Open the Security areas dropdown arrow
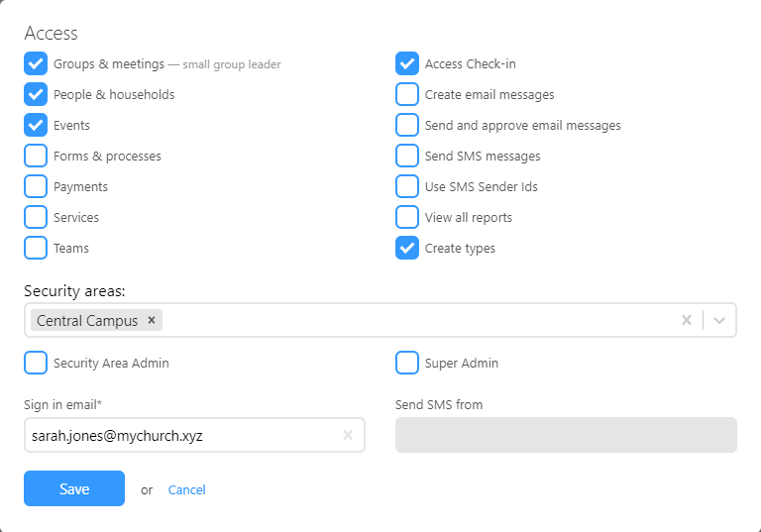 (719, 320)
